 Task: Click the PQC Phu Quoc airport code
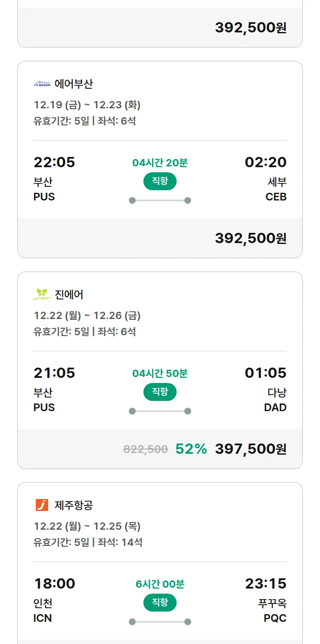click(x=275, y=618)
